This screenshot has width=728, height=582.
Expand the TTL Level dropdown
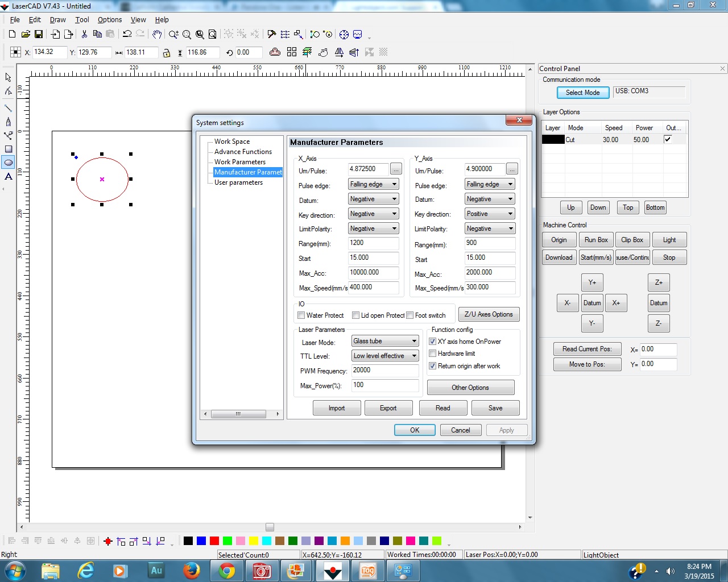(x=385, y=356)
